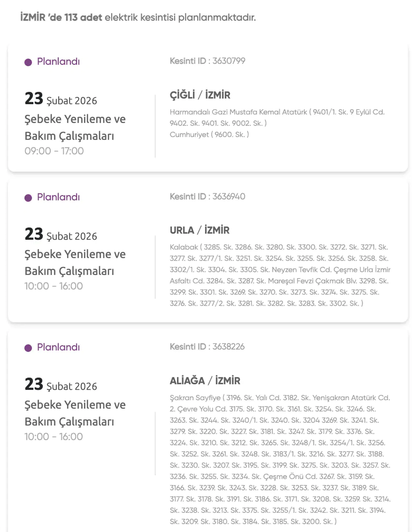Click the purple status dot for outage 3638226
Image resolution: width=416 pixels, height=532 pixels.
[28, 348]
